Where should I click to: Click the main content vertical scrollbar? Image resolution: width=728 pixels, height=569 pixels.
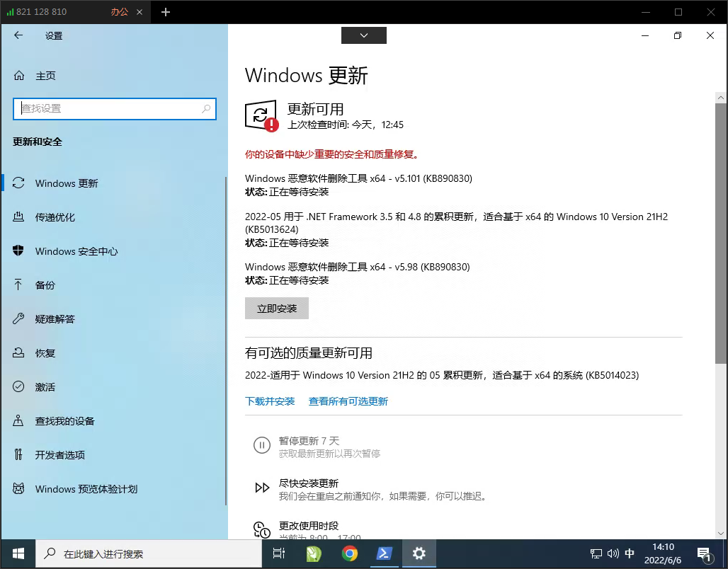tap(721, 234)
